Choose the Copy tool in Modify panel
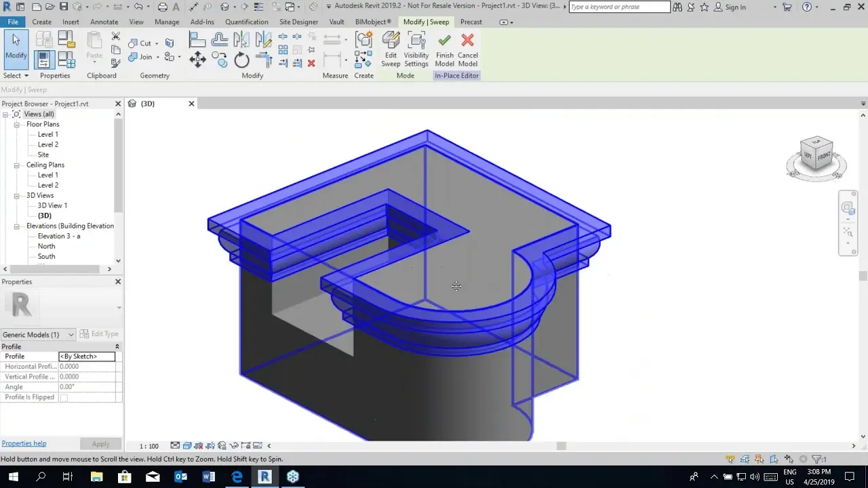Image resolution: width=868 pixels, height=488 pixels. 219,60
